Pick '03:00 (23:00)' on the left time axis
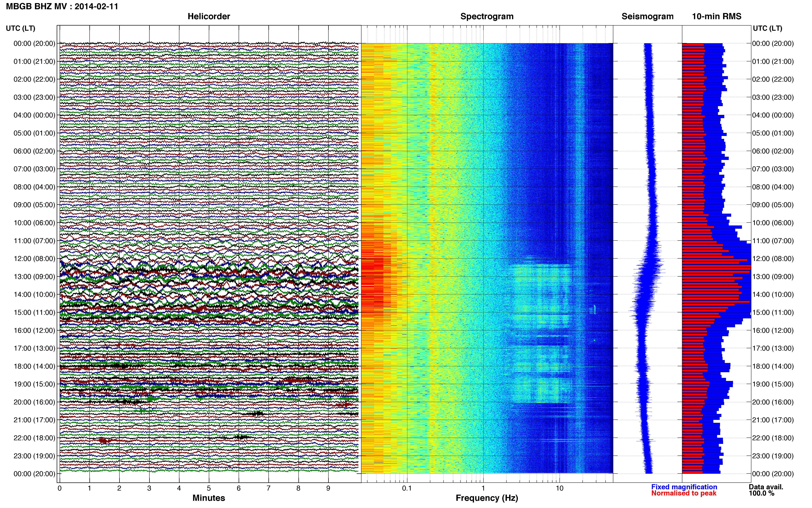812x508 pixels. [34, 97]
